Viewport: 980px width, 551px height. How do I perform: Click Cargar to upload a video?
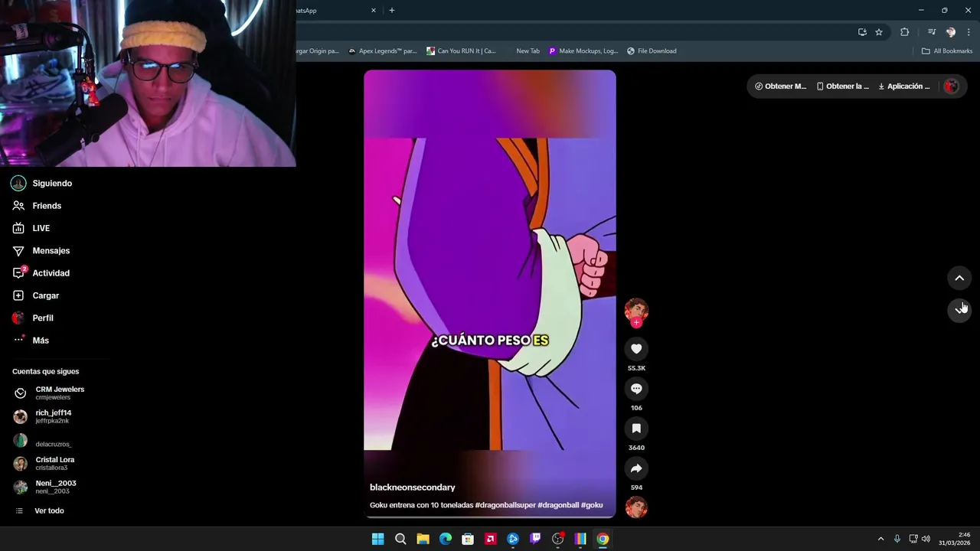click(35, 295)
